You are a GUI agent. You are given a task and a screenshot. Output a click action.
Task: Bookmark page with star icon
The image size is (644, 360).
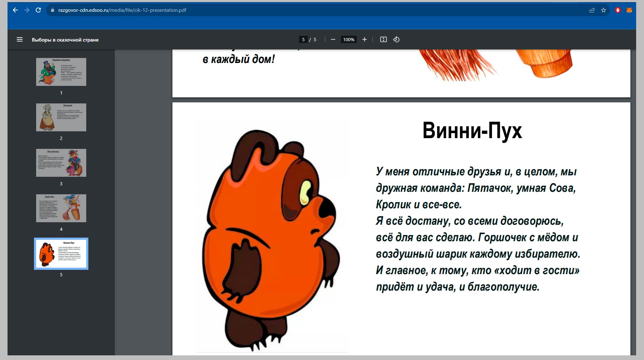click(604, 10)
